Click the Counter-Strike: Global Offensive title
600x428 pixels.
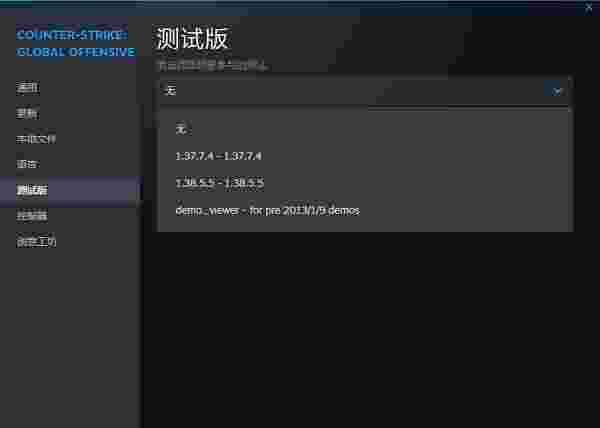click(x=75, y=43)
